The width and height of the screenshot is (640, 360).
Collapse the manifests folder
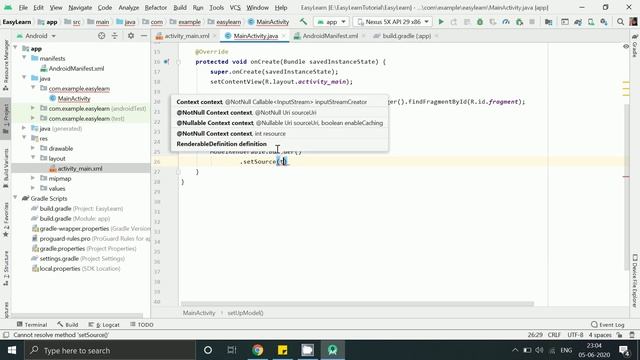tap(24, 58)
